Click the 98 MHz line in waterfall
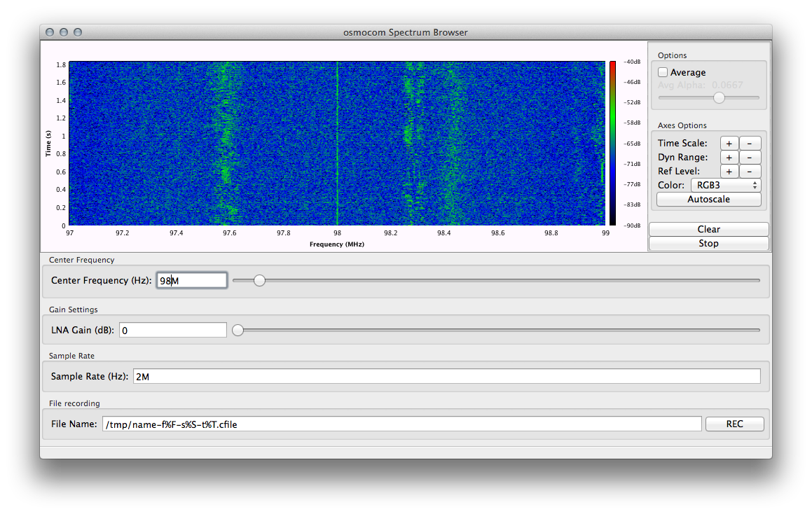 click(337, 144)
